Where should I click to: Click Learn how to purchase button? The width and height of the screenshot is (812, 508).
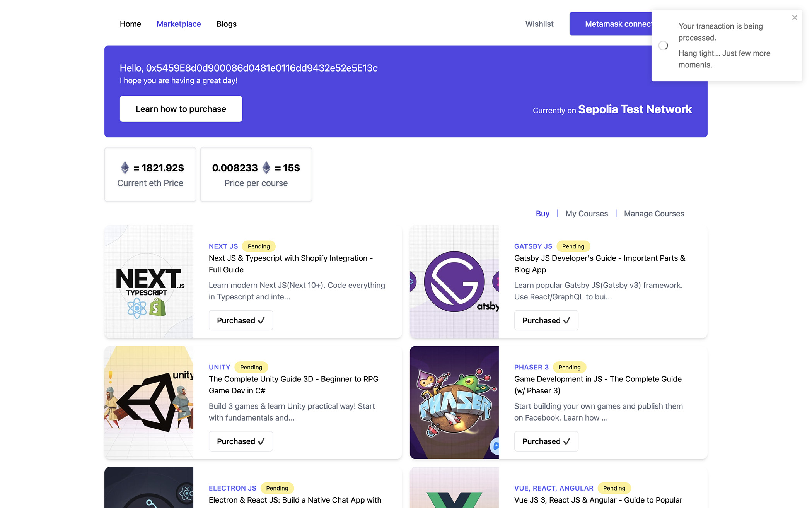pos(181,109)
